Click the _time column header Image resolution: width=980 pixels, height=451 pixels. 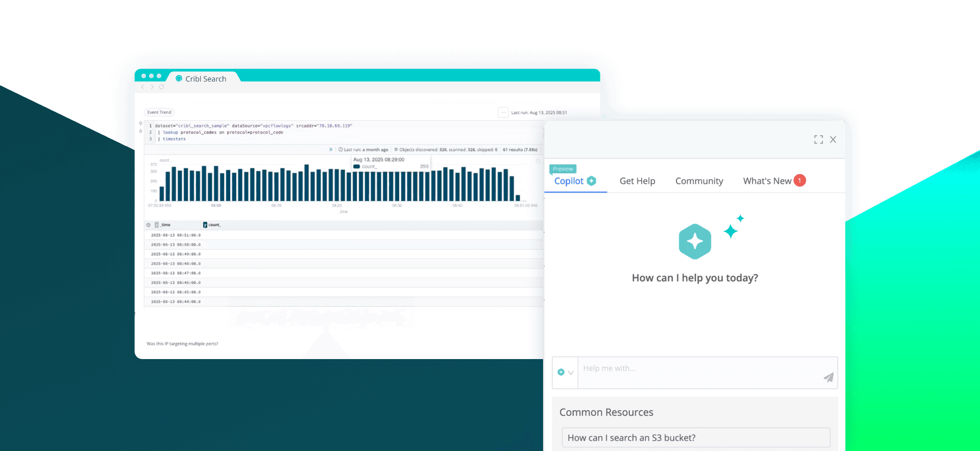(165, 225)
